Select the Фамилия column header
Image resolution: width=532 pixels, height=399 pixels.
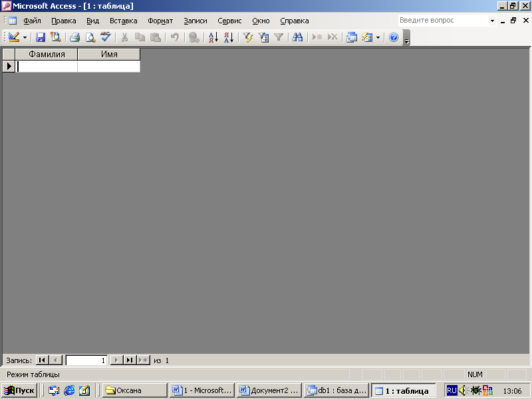47,55
